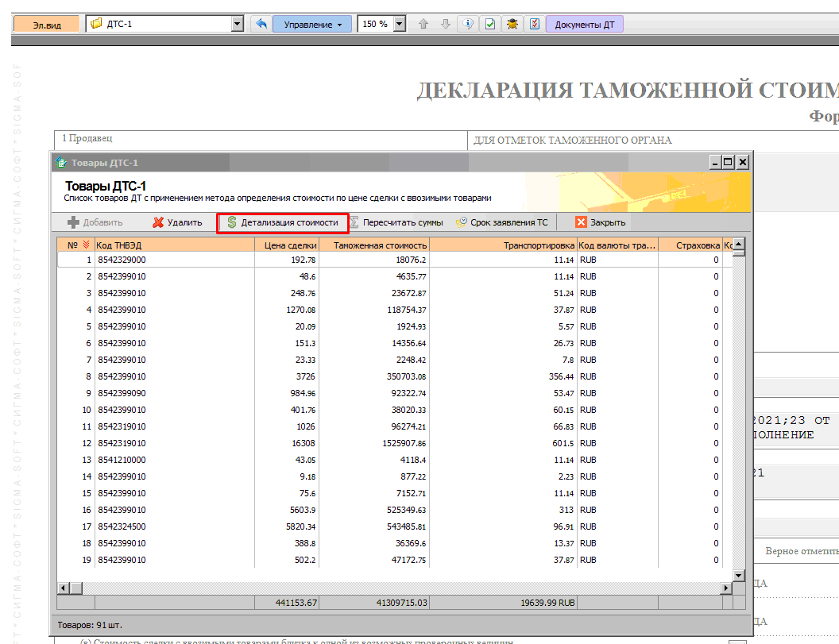Click the up arrow toolbar icon
The image size is (839, 644).
point(423,24)
